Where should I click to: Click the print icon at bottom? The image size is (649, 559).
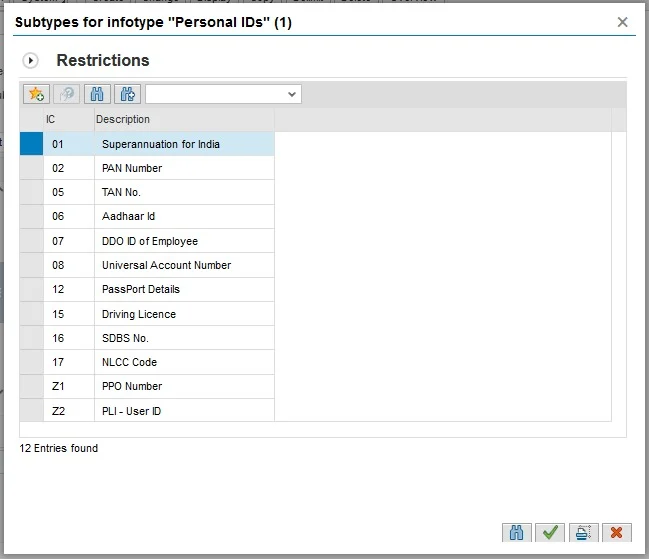pos(584,533)
